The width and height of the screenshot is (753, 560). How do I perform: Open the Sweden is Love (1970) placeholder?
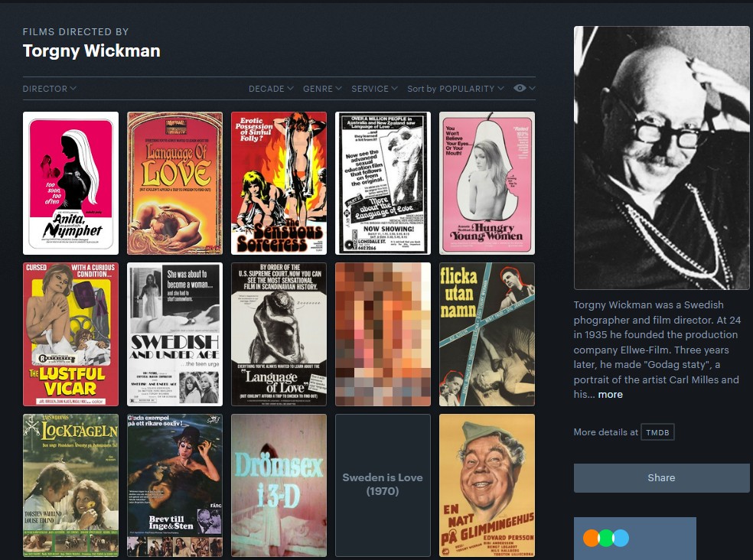coord(383,485)
